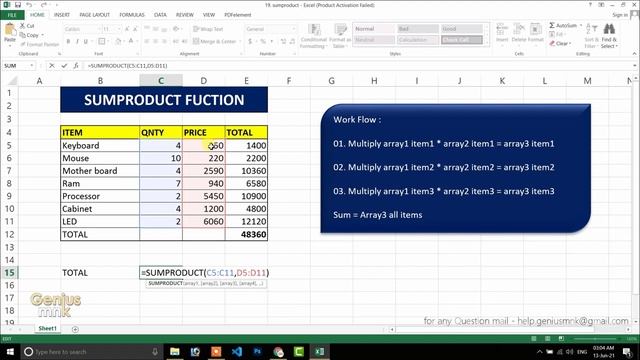640x360 pixels.
Task: Switch to the DATA tab
Action: pyautogui.click(x=160, y=15)
